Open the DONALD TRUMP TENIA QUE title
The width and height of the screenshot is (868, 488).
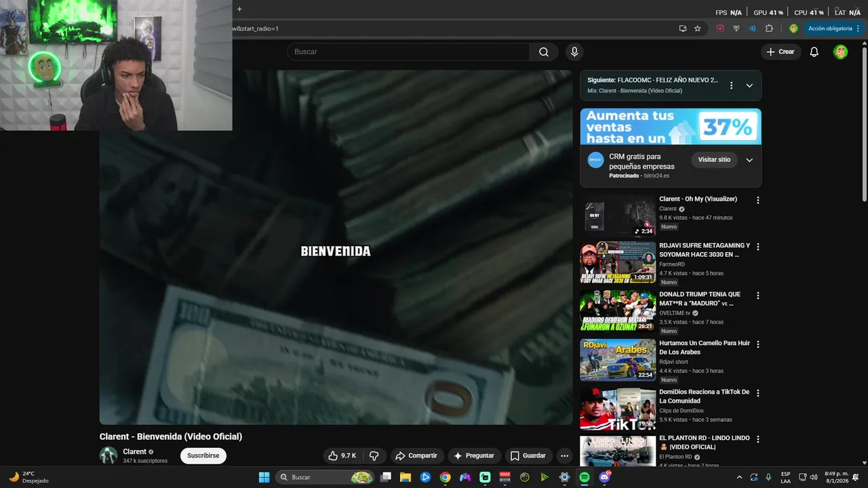click(x=700, y=299)
